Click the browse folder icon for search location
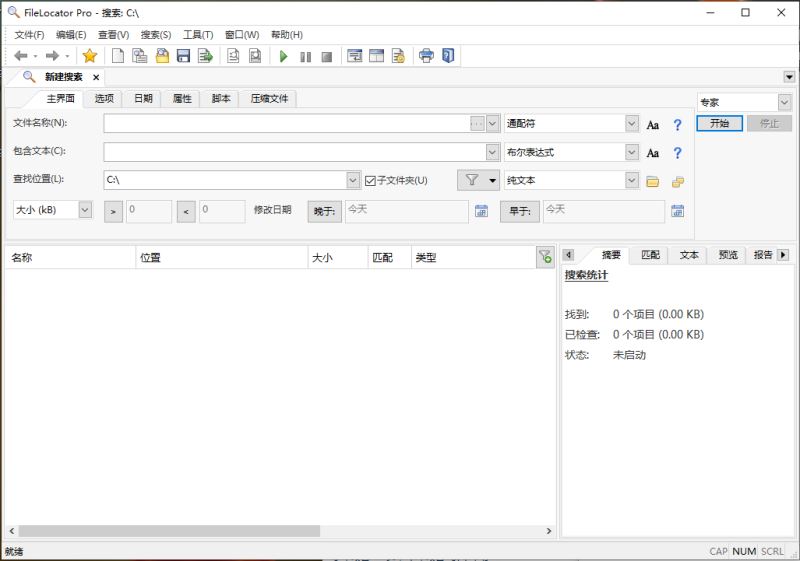This screenshot has height=561, width=800. pos(652,181)
